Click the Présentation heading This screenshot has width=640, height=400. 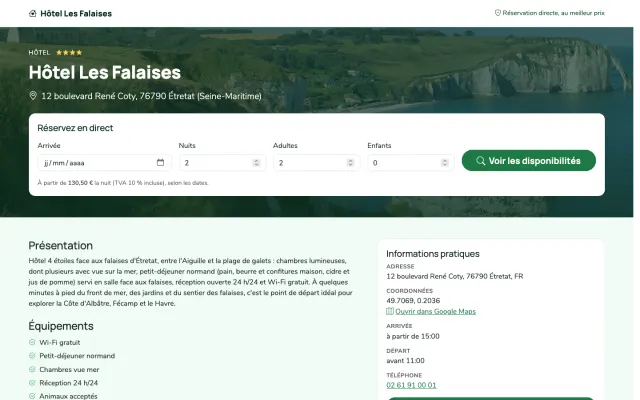60,245
